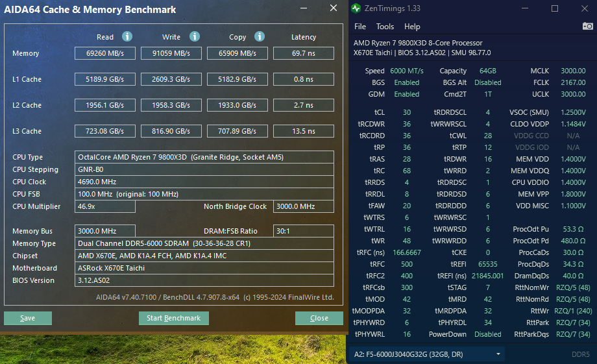The width and height of the screenshot is (597, 364).
Task: Take a screenshot with ZenTimings camera icon
Action: 587,27
